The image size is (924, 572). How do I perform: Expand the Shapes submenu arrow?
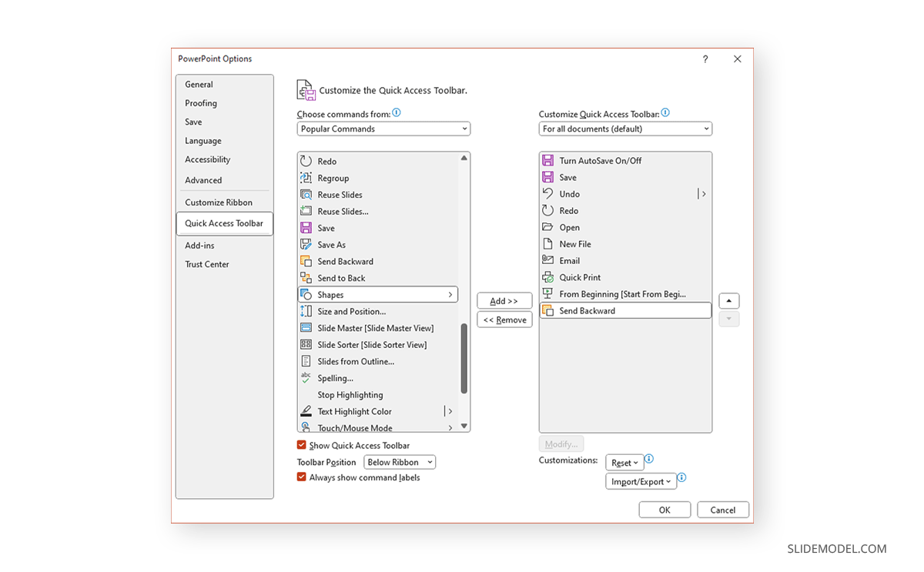pyautogui.click(x=450, y=295)
